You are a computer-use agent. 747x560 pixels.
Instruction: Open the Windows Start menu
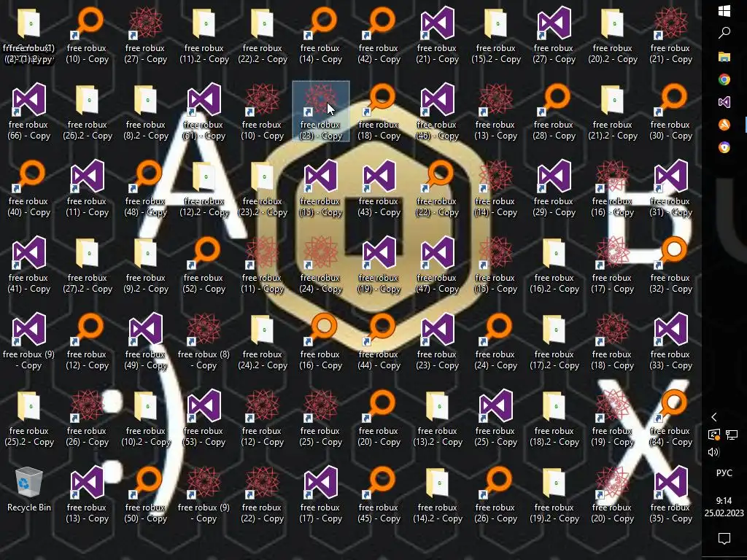pyautogui.click(x=724, y=11)
